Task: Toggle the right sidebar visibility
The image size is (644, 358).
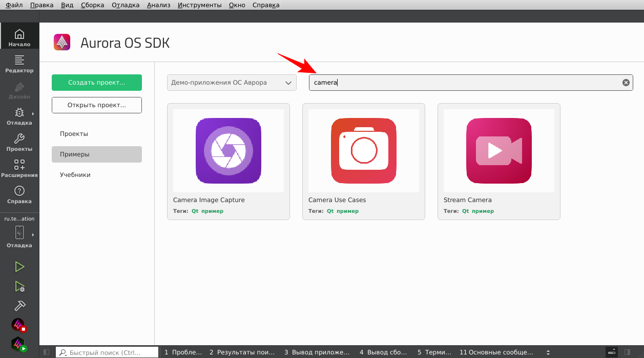Action: click(x=627, y=352)
